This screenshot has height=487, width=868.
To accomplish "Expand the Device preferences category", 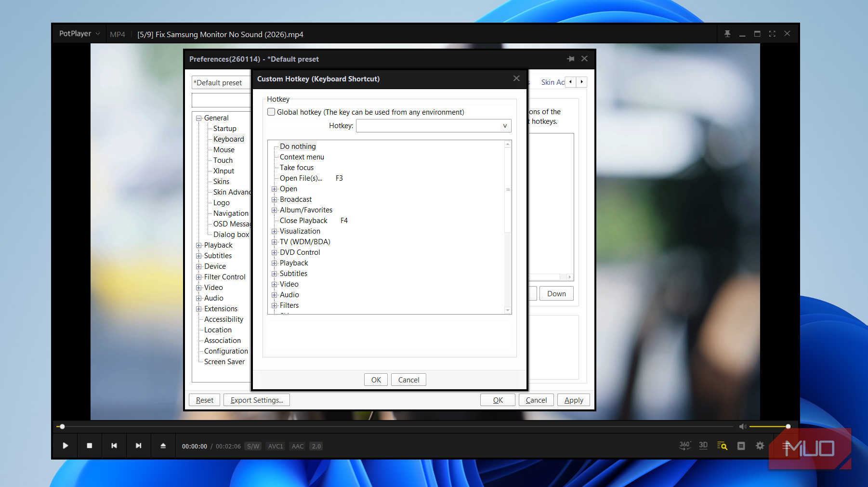I will pos(198,266).
